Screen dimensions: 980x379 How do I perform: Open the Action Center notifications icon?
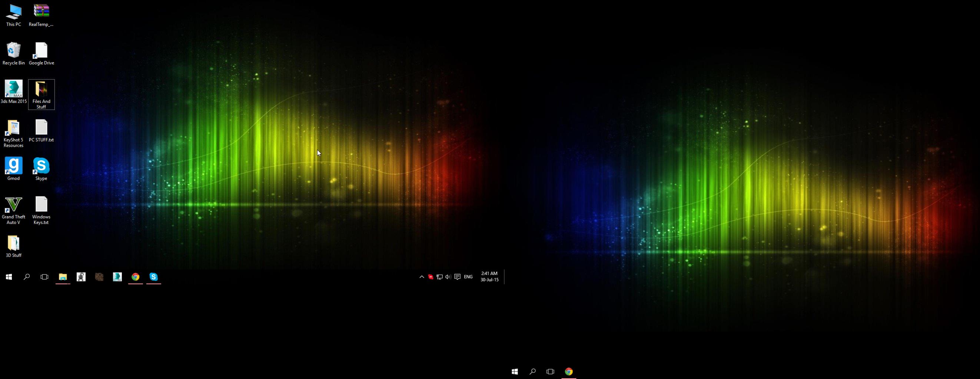pos(457,277)
